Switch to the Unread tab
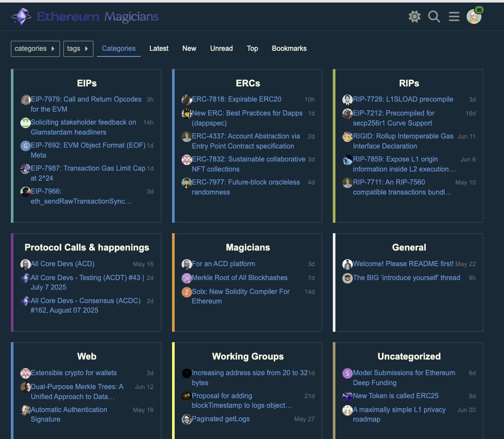 (221, 49)
